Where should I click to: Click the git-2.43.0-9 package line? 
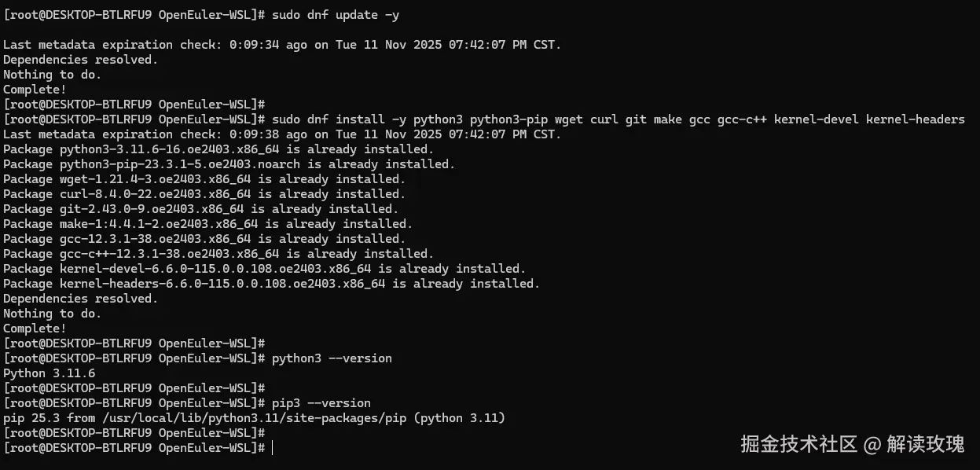(200, 209)
